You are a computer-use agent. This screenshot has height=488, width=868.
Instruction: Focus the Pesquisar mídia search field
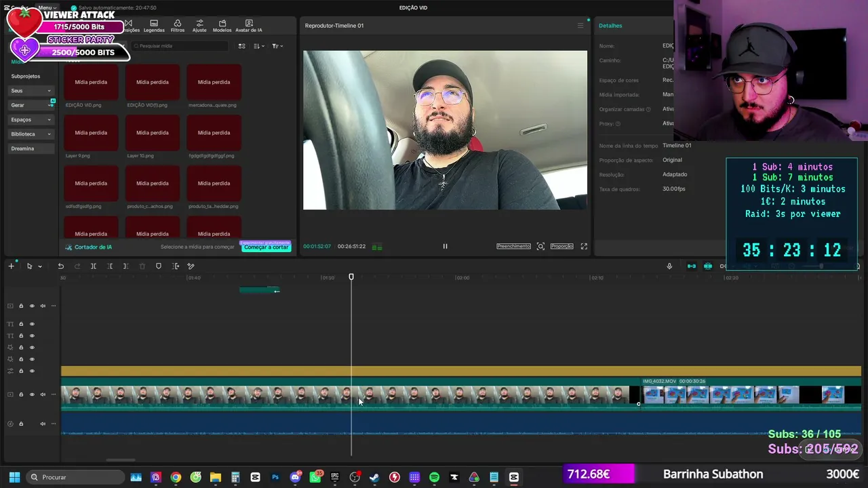pos(180,46)
